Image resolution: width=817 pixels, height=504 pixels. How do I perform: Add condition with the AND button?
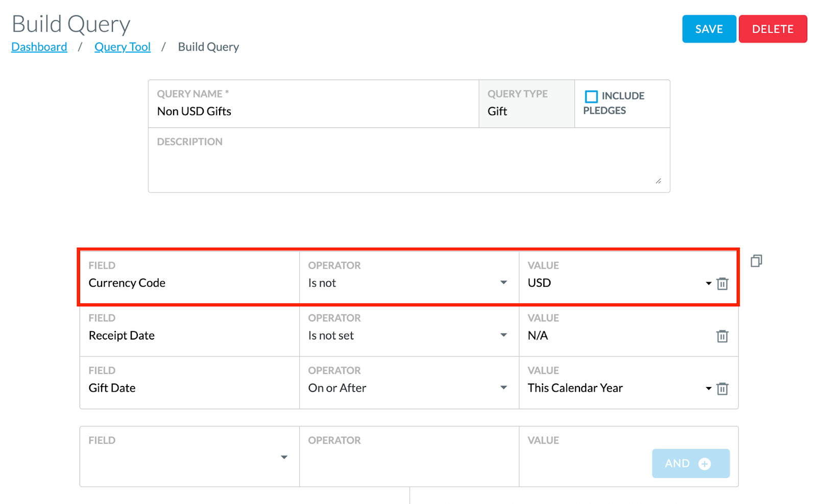tap(691, 464)
